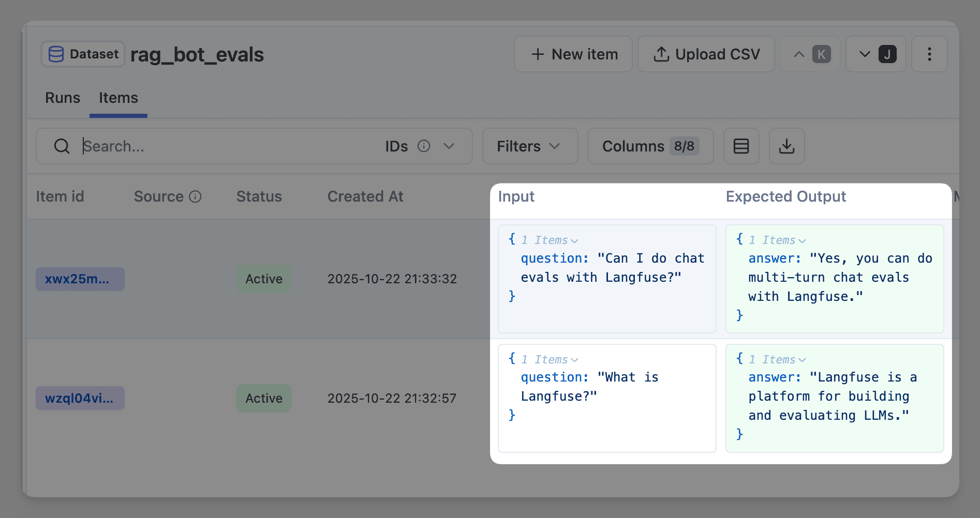This screenshot has width=980, height=518.
Task: Click the search magnifier icon
Action: [x=62, y=146]
